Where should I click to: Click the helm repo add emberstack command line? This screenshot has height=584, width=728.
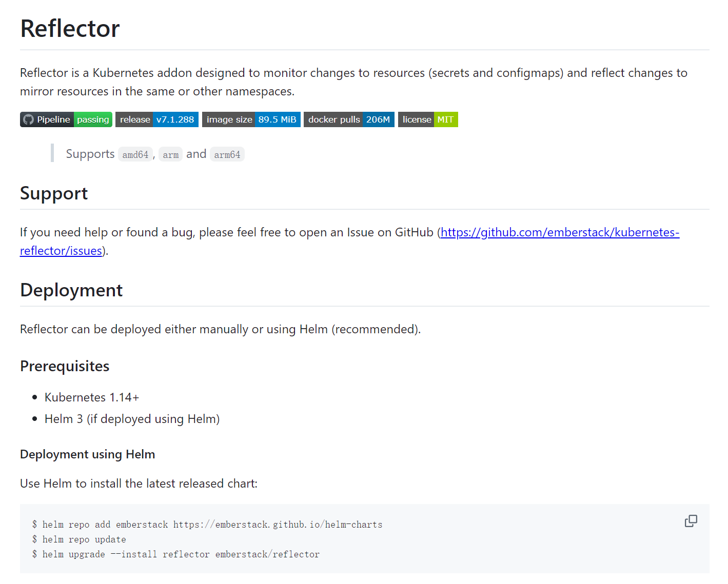207,525
